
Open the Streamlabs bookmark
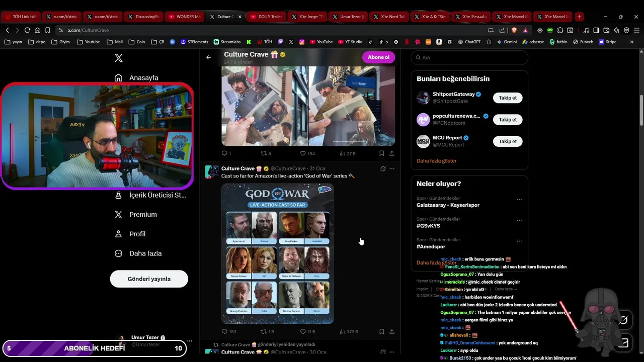227,42
